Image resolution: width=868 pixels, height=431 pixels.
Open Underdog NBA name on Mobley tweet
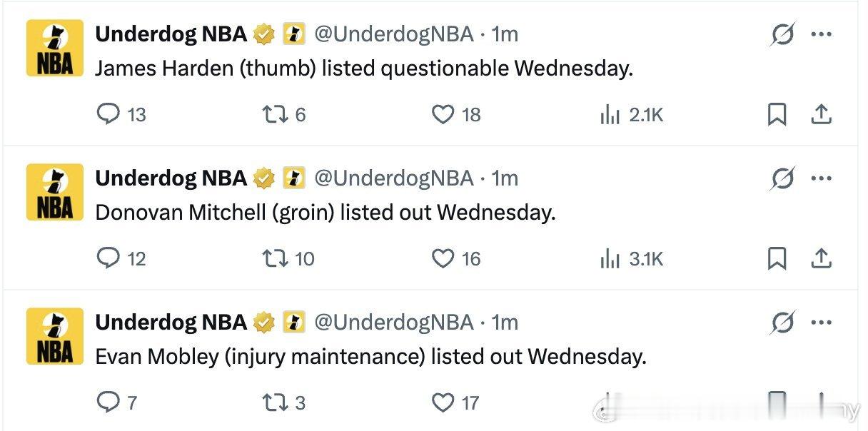171,323
